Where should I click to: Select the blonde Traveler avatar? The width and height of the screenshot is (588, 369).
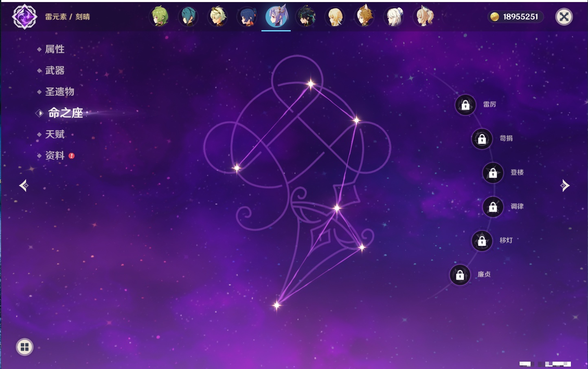335,17
